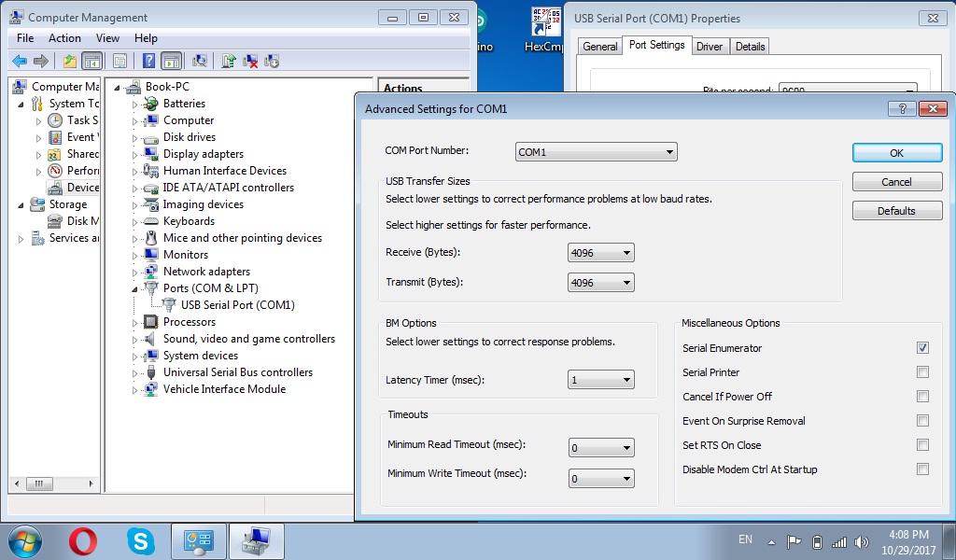Select Vehicle Interface Module in device tree
This screenshot has width=956, height=560.
(x=224, y=389)
